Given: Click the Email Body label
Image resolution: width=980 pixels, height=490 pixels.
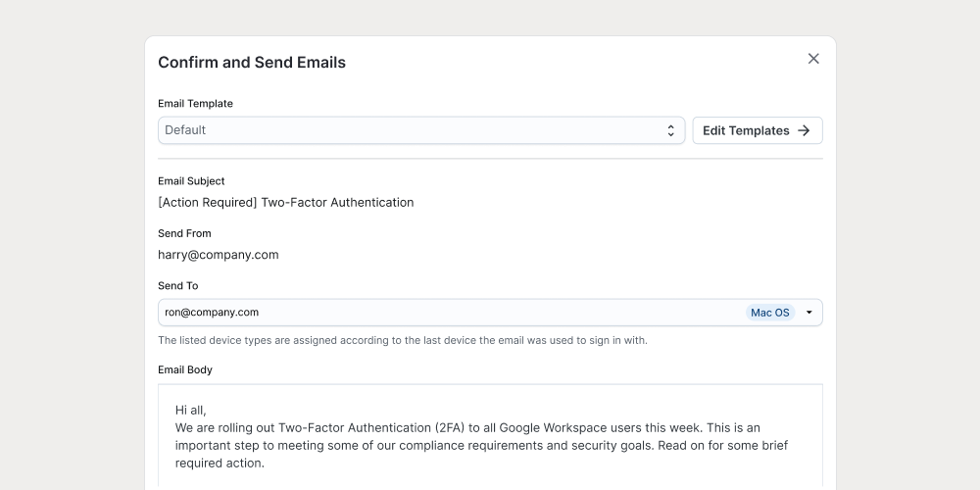Looking at the screenshot, I should (185, 370).
